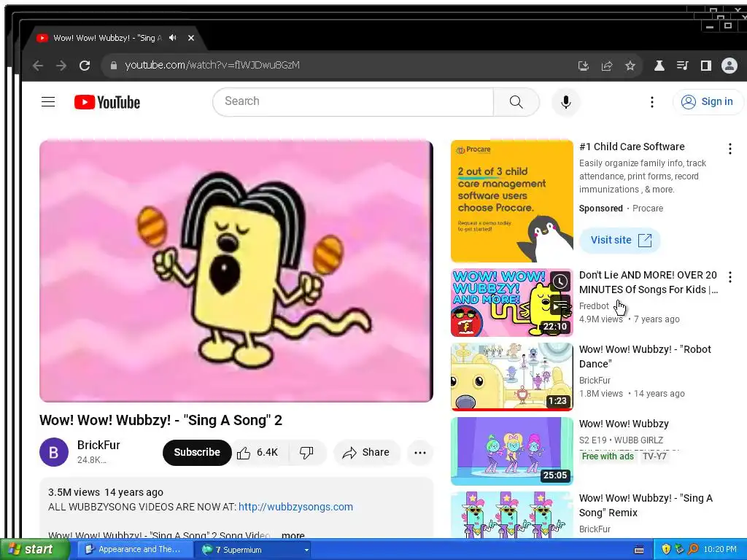Open the orange magnifier tray icon
This screenshot has height=560, width=747.
pyautogui.click(x=693, y=550)
